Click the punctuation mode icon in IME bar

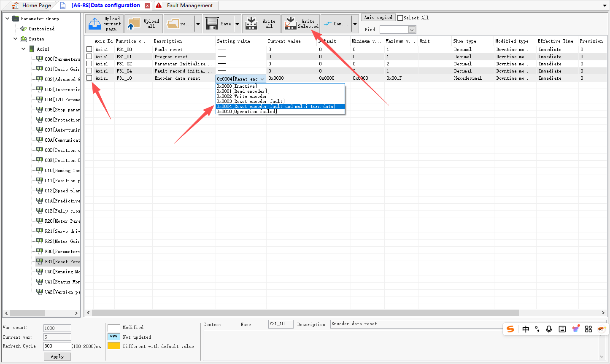[x=537, y=329]
